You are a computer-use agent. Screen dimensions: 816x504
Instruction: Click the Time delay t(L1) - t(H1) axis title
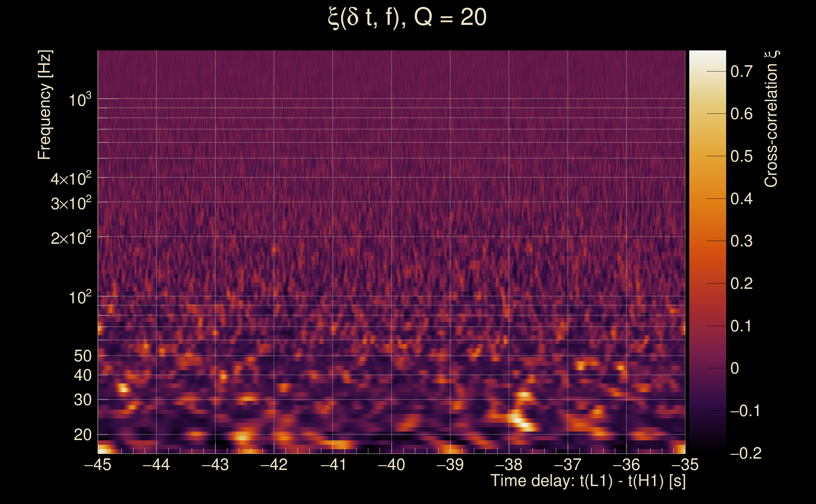[x=588, y=481]
